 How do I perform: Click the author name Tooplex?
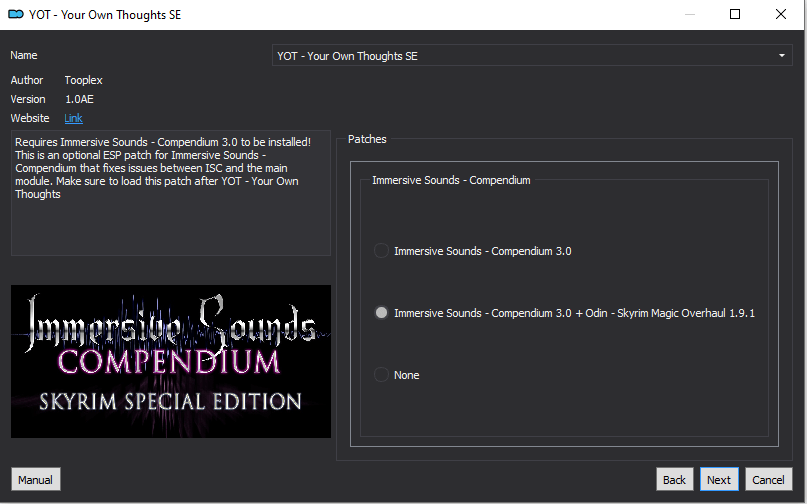click(x=83, y=80)
